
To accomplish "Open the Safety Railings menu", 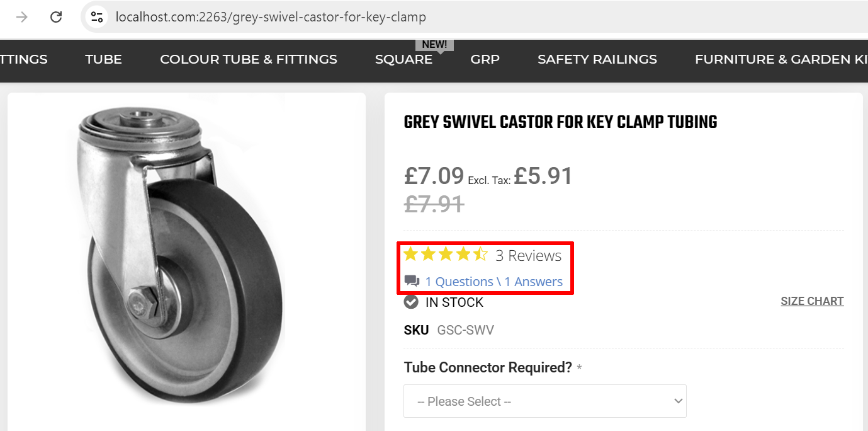I will [597, 59].
